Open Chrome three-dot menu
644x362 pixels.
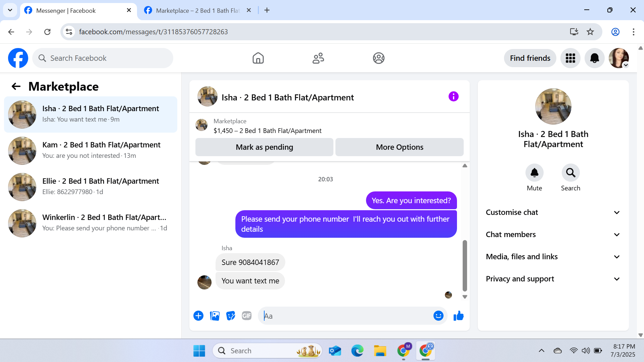click(633, 32)
